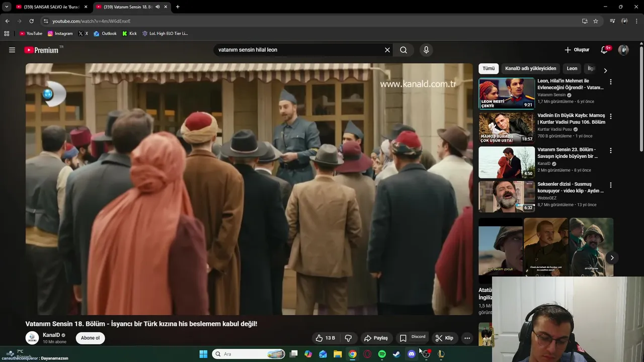Pause the playing video in the player
644x362 pixels.
pos(249,189)
